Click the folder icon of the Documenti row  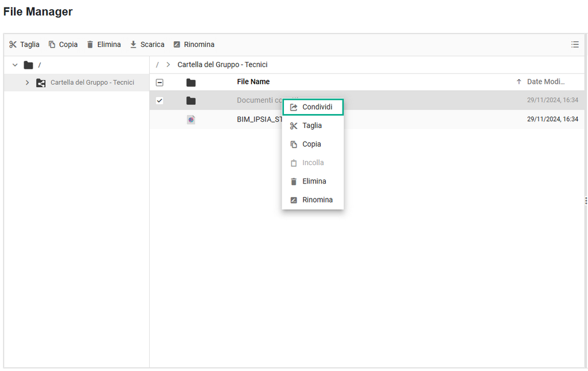pyautogui.click(x=190, y=100)
